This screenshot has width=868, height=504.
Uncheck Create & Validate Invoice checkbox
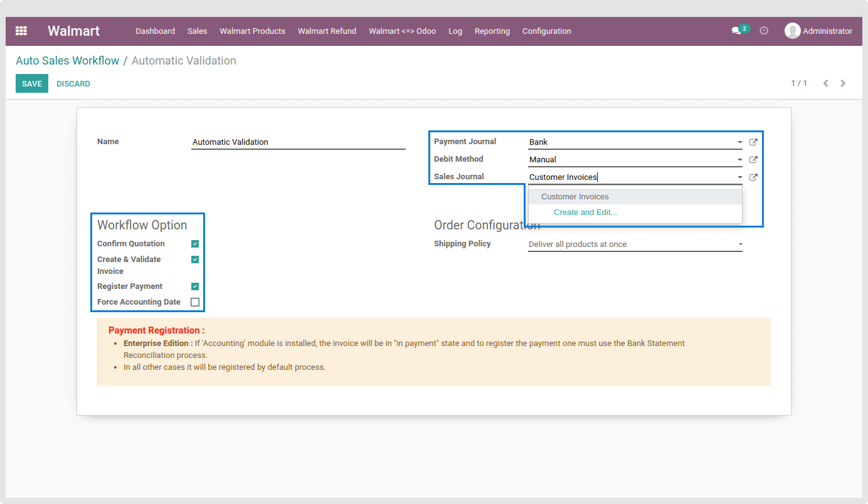point(195,260)
